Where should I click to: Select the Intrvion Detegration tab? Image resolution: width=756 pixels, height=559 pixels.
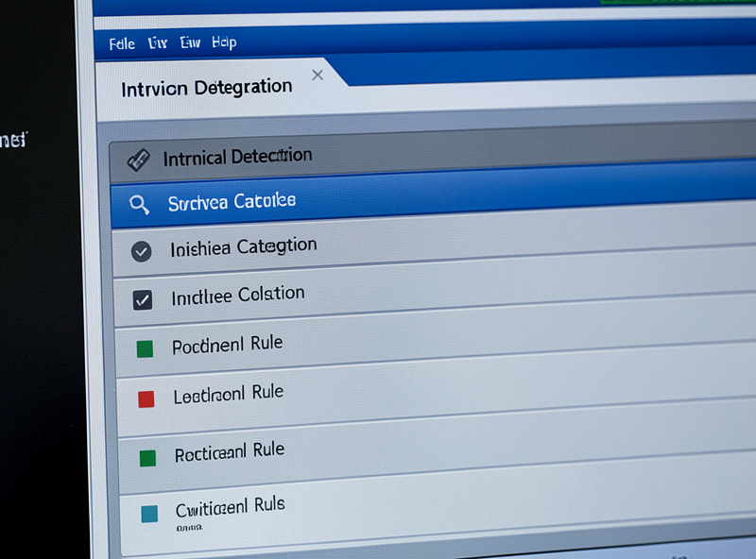(207, 88)
